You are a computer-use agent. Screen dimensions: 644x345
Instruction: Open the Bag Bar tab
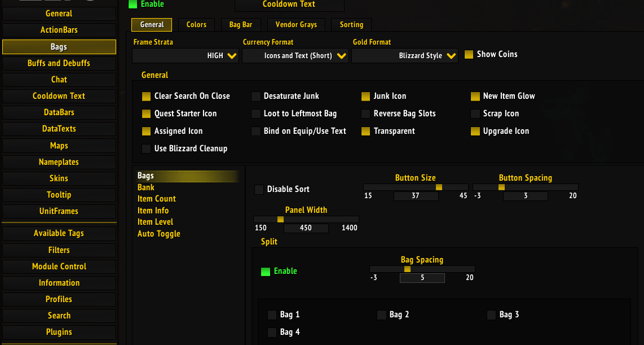(x=240, y=24)
